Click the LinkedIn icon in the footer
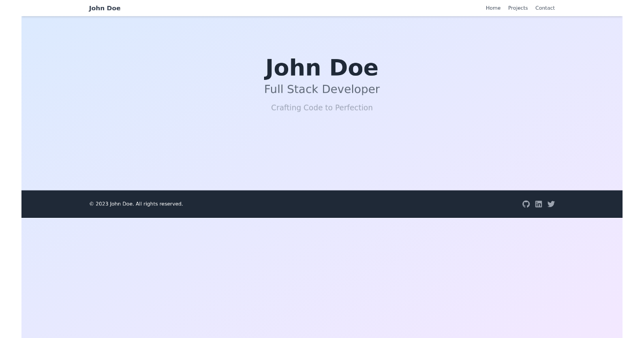This screenshot has width=644, height=338. pyautogui.click(x=538, y=204)
